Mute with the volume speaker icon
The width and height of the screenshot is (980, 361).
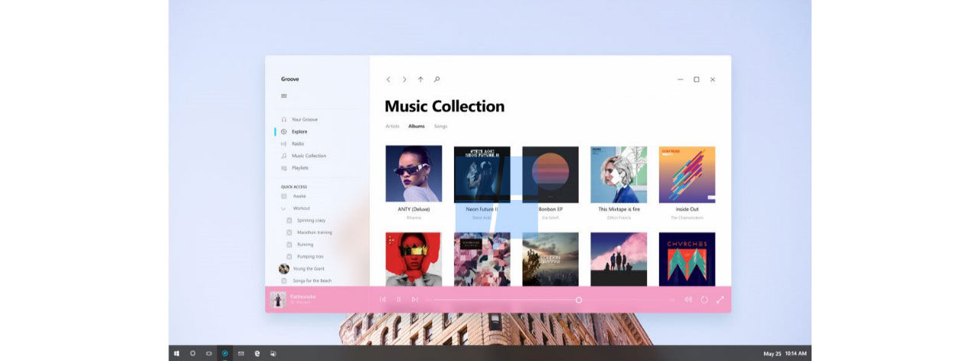point(688,300)
